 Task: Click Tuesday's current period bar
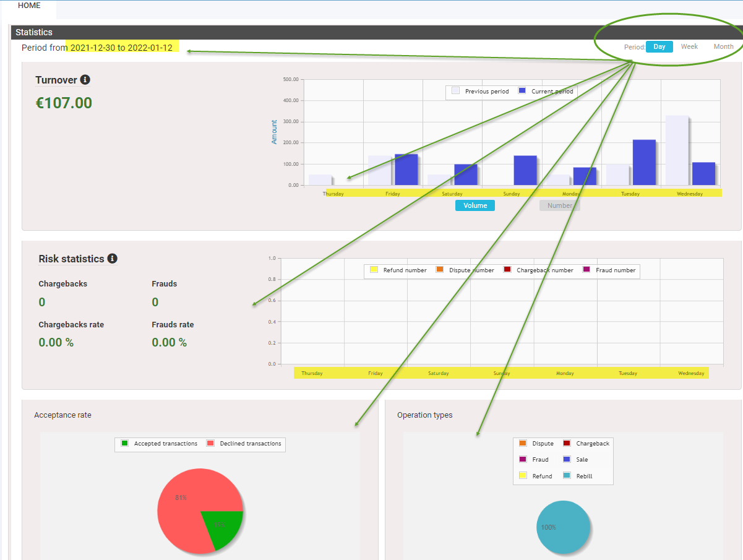coord(644,162)
